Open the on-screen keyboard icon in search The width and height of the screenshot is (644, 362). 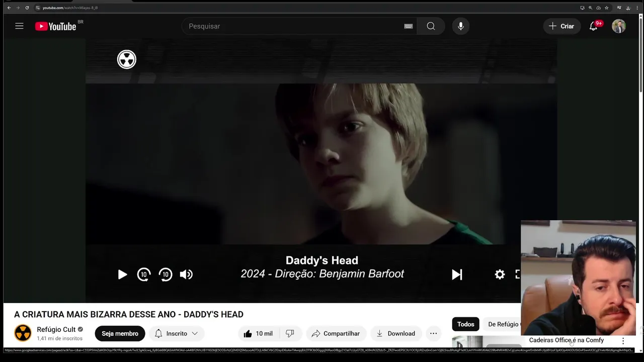pyautogui.click(x=409, y=26)
